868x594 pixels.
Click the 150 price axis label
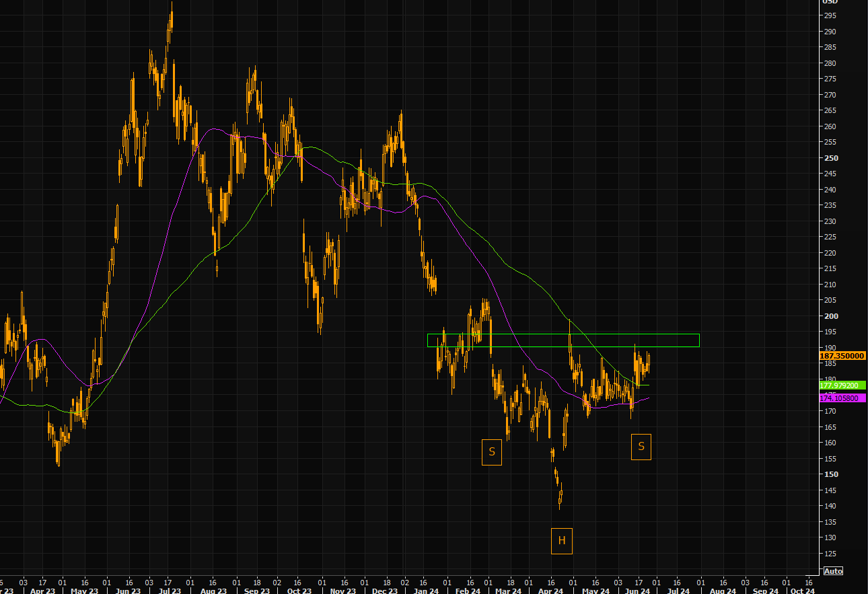click(x=830, y=474)
